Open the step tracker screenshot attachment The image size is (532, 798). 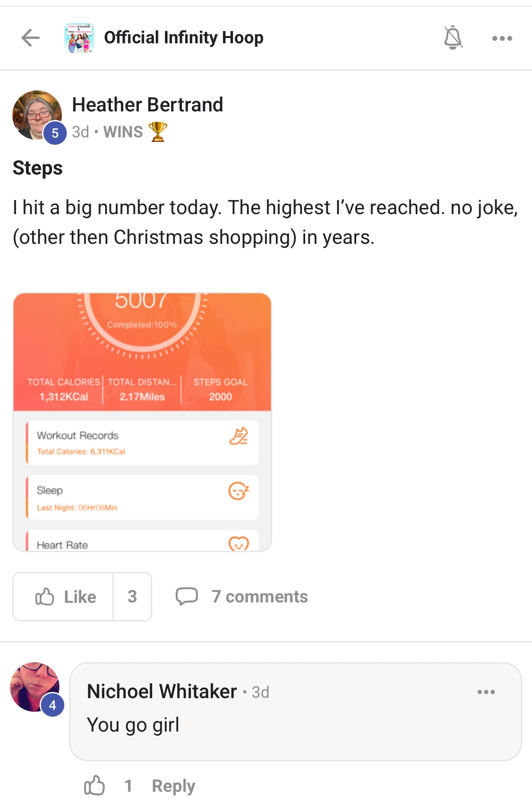coord(142,422)
